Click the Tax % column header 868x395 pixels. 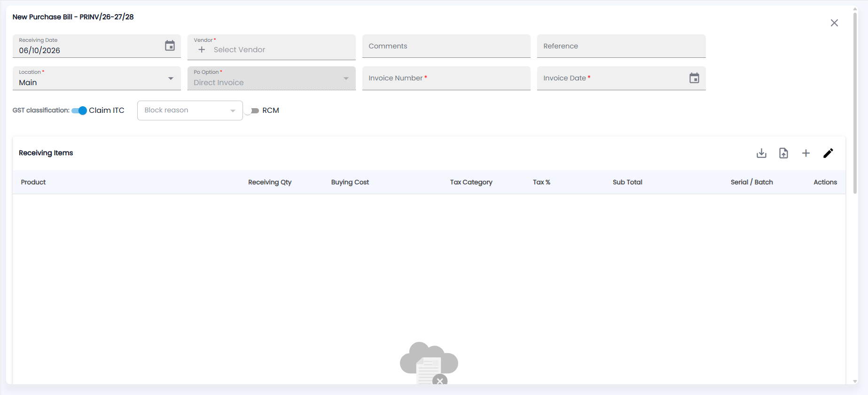541,182
